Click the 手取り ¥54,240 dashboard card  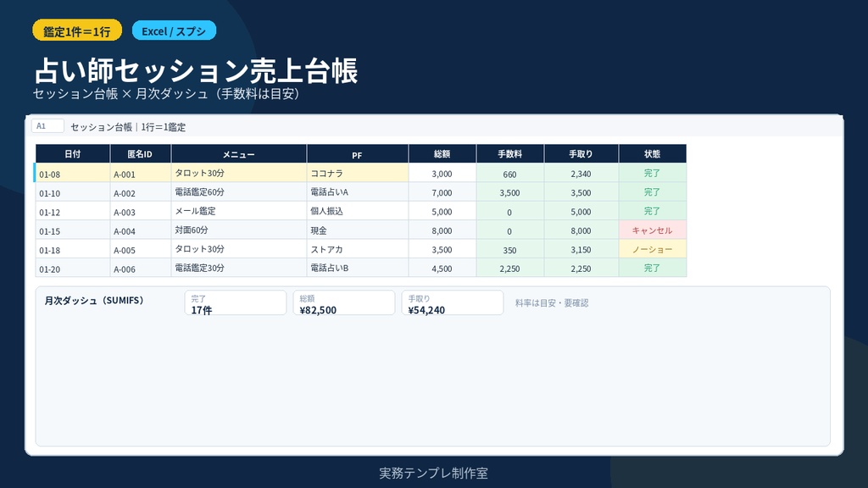pos(453,303)
